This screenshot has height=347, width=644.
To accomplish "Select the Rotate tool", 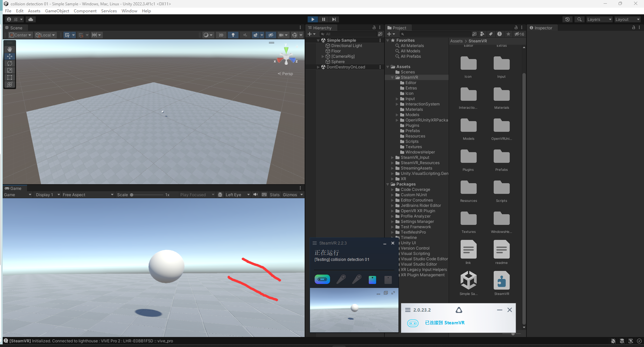I will coord(10,63).
